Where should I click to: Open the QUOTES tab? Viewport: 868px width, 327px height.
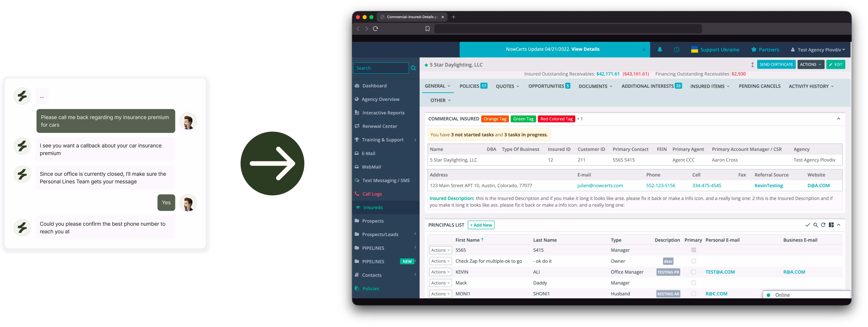pyautogui.click(x=507, y=86)
